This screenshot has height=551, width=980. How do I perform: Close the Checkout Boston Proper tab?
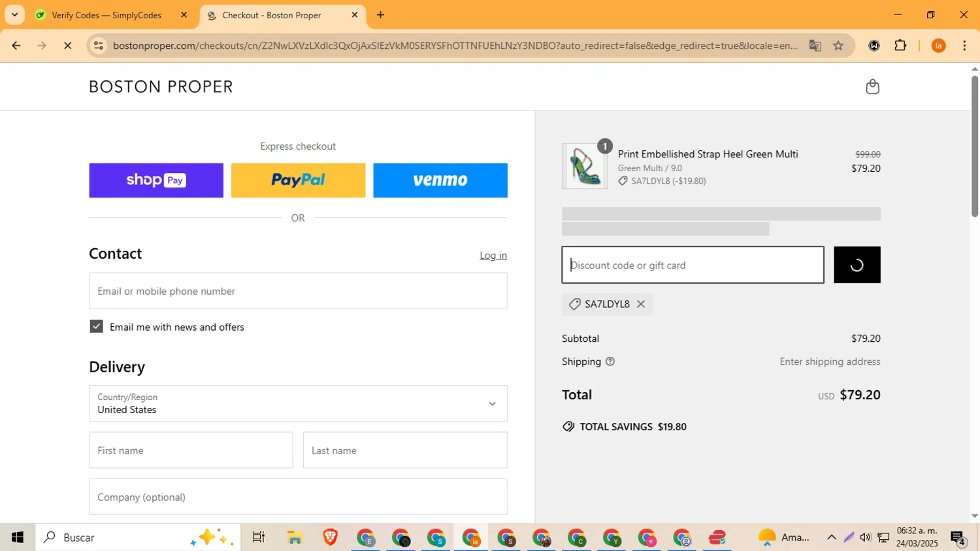pyautogui.click(x=355, y=15)
